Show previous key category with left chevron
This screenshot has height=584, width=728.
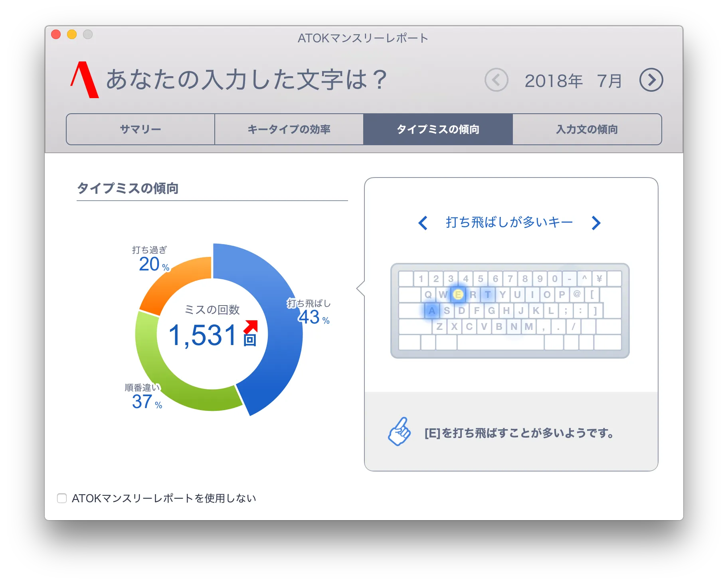(423, 223)
